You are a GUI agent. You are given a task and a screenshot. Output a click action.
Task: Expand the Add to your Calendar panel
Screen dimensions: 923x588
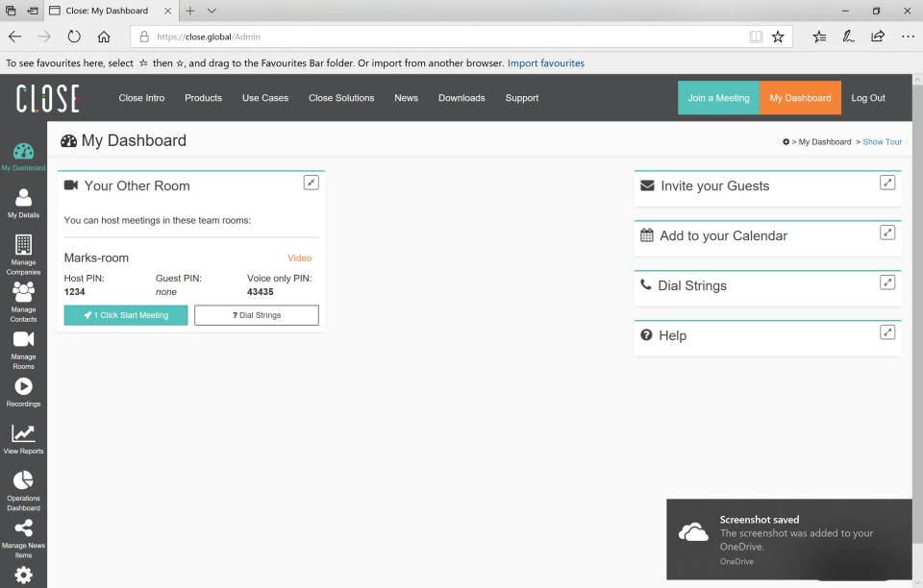[887, 233]
